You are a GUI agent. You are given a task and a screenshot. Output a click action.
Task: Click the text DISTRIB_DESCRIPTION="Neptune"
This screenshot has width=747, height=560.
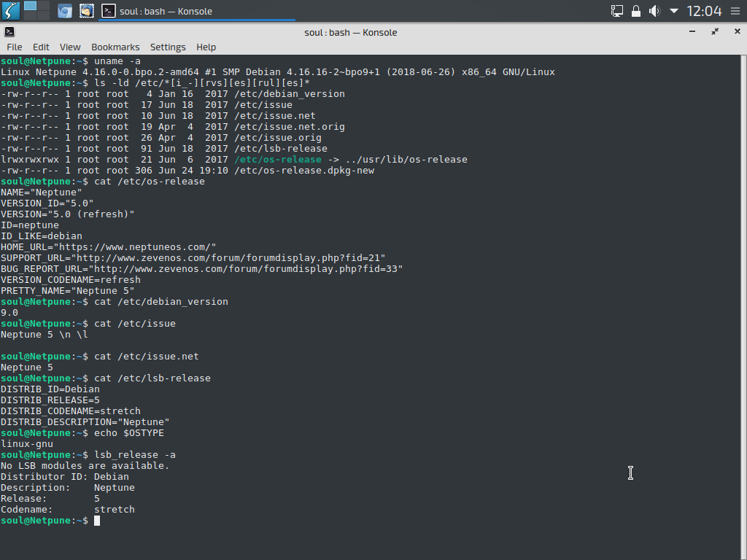click(85, 422)
